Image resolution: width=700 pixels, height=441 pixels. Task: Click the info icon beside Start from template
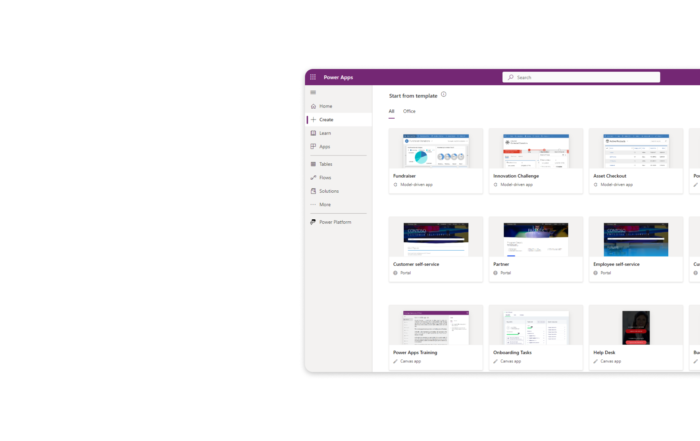tap(443, 94)
